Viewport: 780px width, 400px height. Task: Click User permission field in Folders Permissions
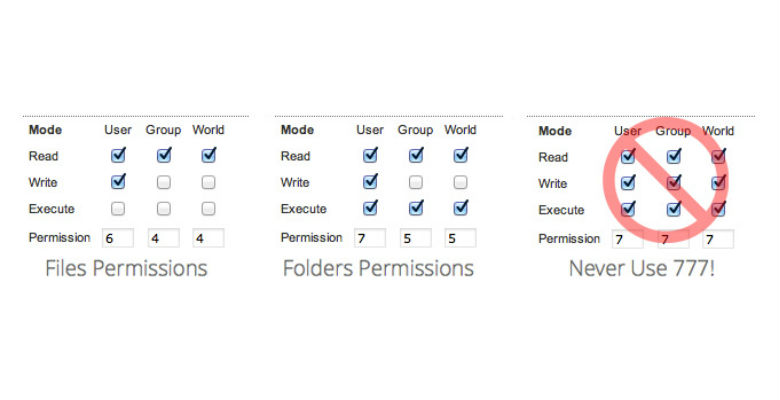370,238
